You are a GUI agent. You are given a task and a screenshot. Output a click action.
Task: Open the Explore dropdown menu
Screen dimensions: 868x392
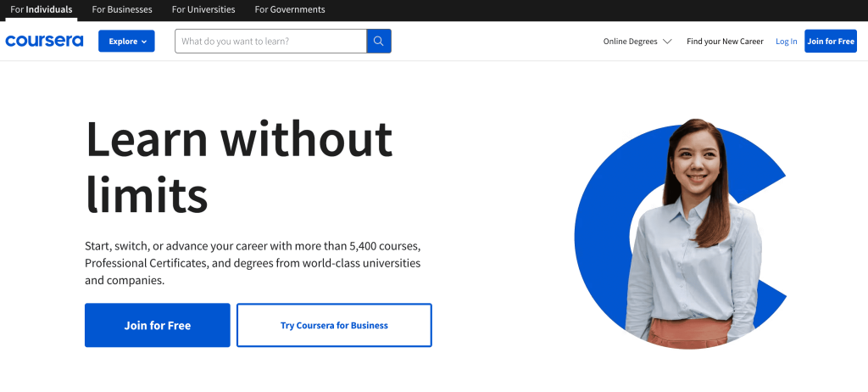pos(127,41)
